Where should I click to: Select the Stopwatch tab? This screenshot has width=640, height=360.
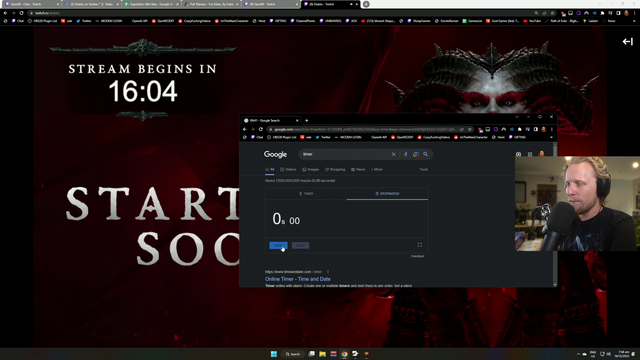[387, 193]
